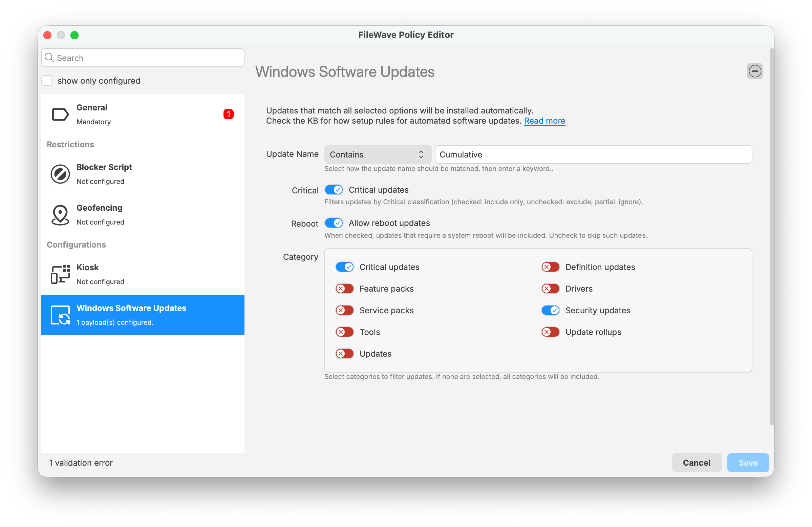Screen dimensions: 812x527
Task: Open the Contains match-type dropdown
Action: (x=378, y=155)
